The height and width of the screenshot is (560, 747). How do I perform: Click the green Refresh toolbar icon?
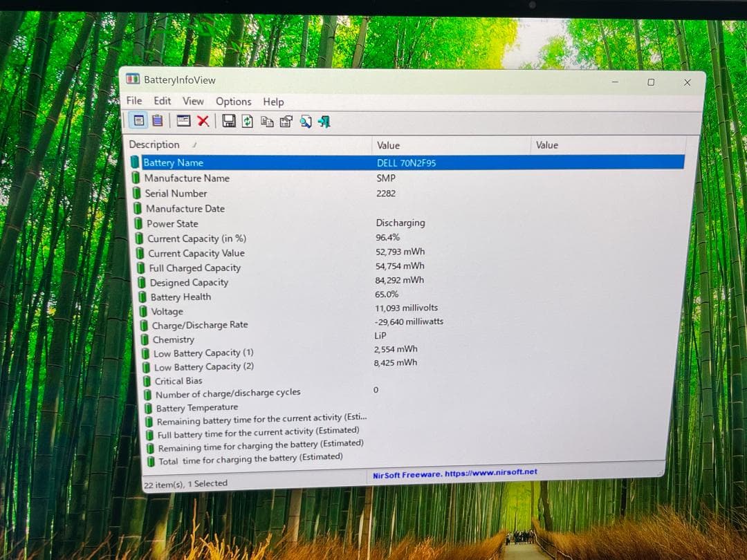[248, 122]
